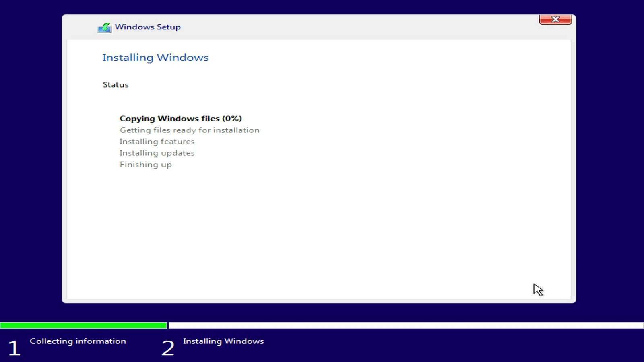Viewport: 644px width, 362px height.
Task: Click the 'Installing Windows' heading
Action: tap(155, 58)
